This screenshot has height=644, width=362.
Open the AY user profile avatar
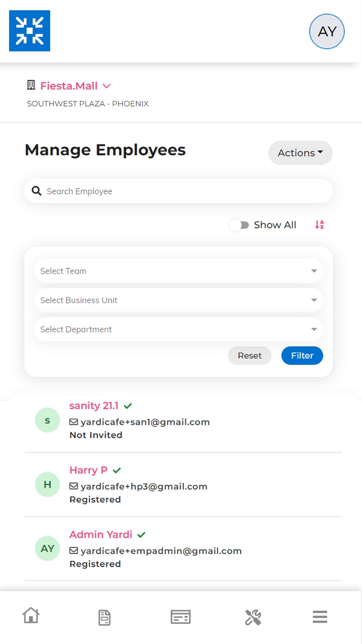point(327,32)
